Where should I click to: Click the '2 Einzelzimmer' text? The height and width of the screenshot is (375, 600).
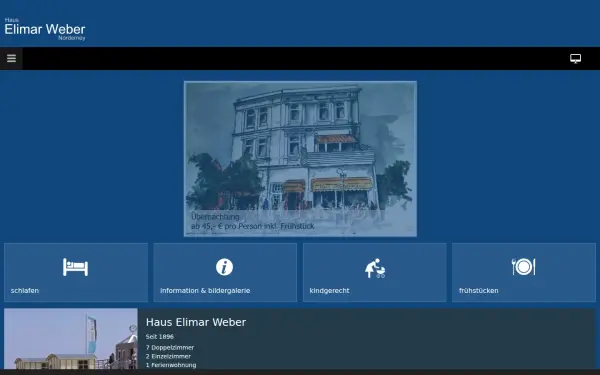(x=168, y=356)
